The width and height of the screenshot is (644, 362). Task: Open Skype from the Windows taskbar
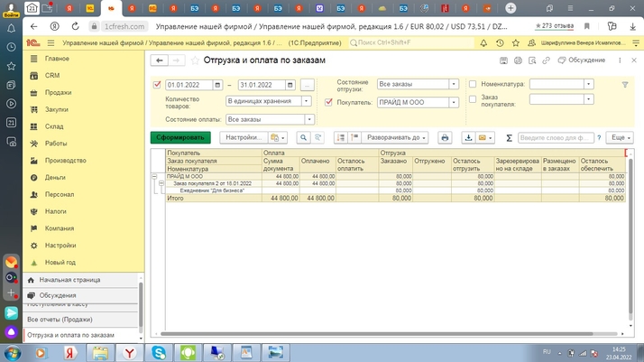[159, 352]
